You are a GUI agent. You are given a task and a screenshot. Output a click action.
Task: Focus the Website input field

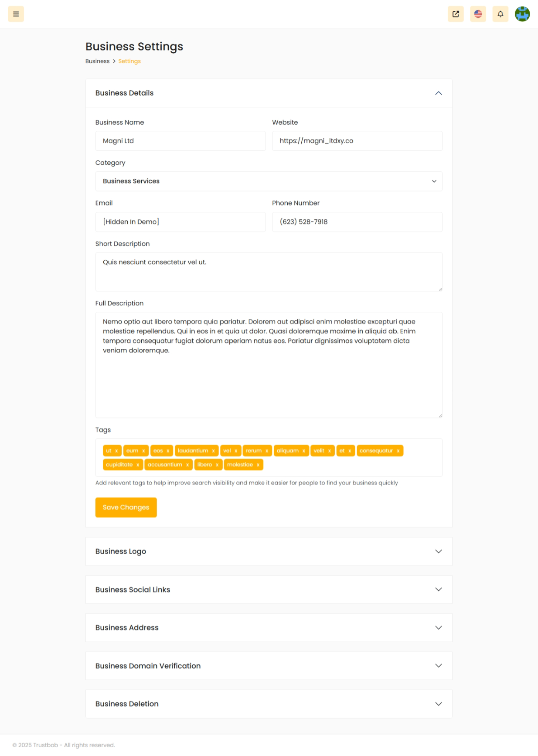point(357,141)
